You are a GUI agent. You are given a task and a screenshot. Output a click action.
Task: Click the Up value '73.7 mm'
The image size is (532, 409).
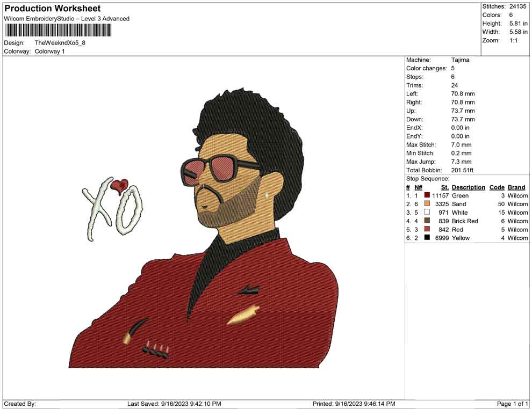coord(463,111)
